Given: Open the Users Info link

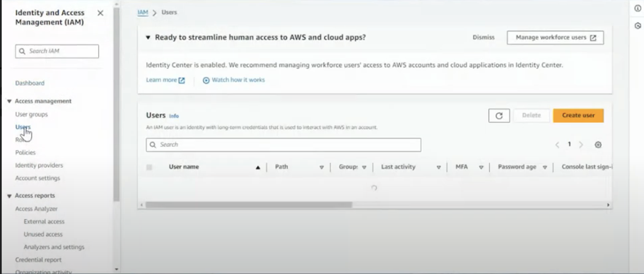Looking at the screenshot, I should pyautogui.click(x=174, y=116).
